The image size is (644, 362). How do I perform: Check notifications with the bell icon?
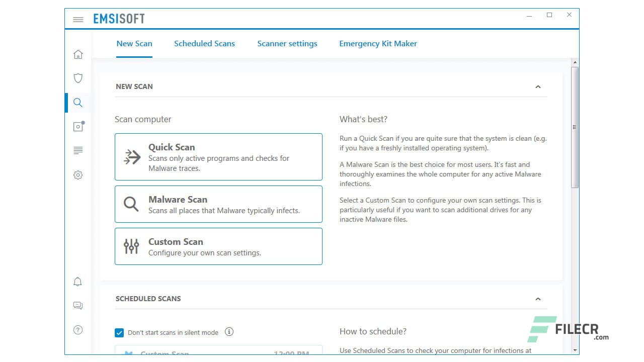click(x=78, y=282)
